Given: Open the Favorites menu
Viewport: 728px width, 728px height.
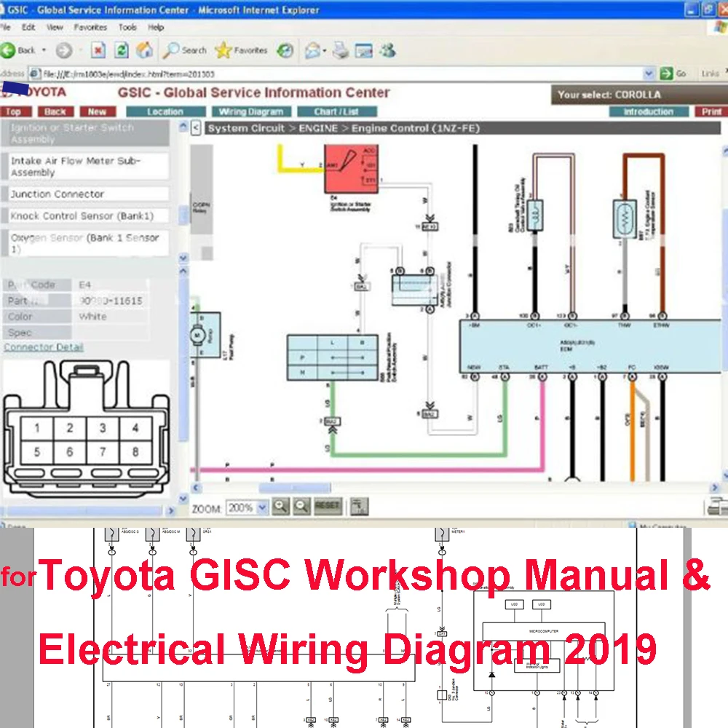Looking at the screenshot, I should tap(90, 28).
